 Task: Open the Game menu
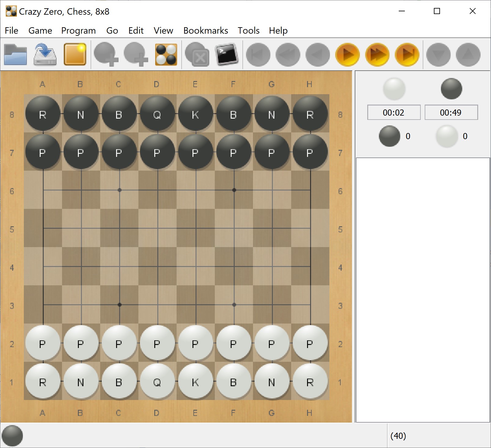point(40,31)
